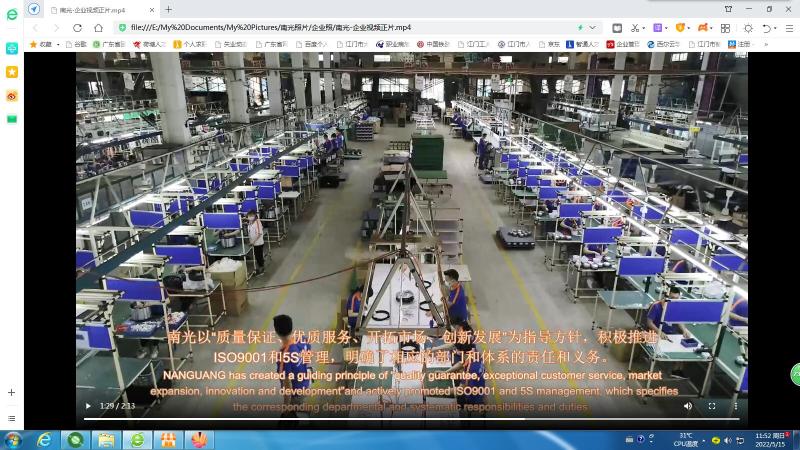This screenshot has height=450, width=800.
Task: Go to the browser home page
Action: point(98,28)
